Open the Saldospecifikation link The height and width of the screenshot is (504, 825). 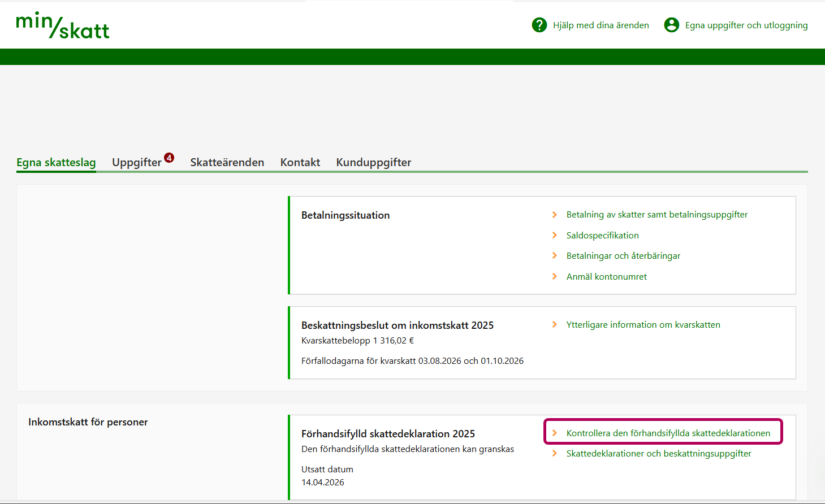pos(602,235)
